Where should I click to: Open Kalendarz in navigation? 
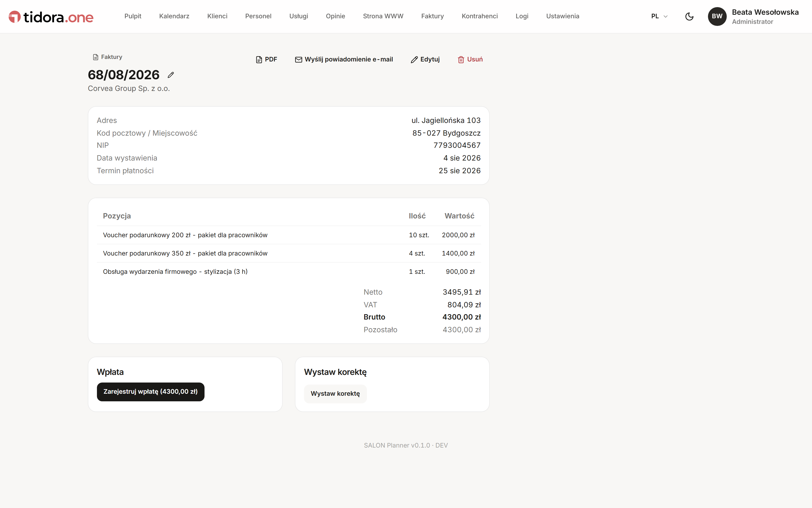tap(174, 16)
